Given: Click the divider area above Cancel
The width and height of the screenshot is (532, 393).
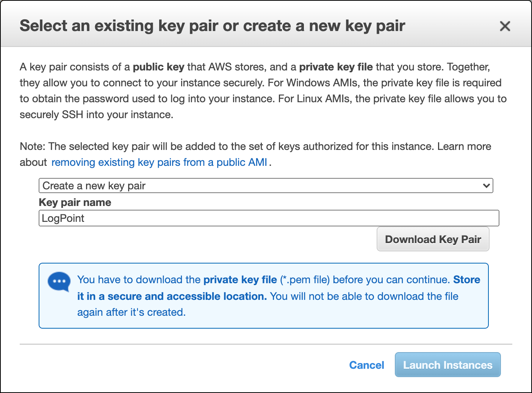Looking at the screenshot, I should 265,344.
